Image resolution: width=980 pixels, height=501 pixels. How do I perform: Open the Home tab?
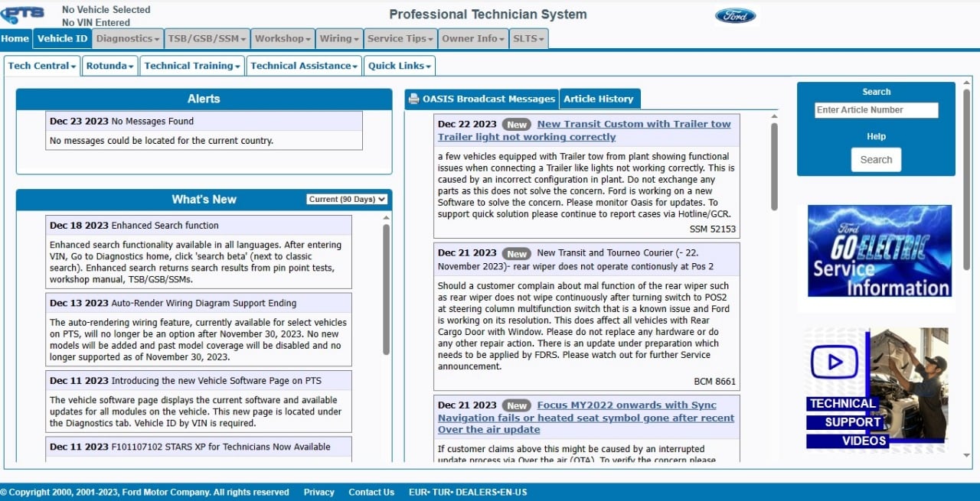[15, 38]
